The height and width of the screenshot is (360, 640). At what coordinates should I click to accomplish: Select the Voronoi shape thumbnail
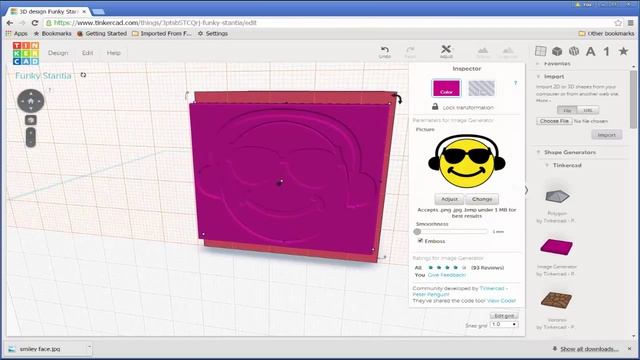pos(556,300)
